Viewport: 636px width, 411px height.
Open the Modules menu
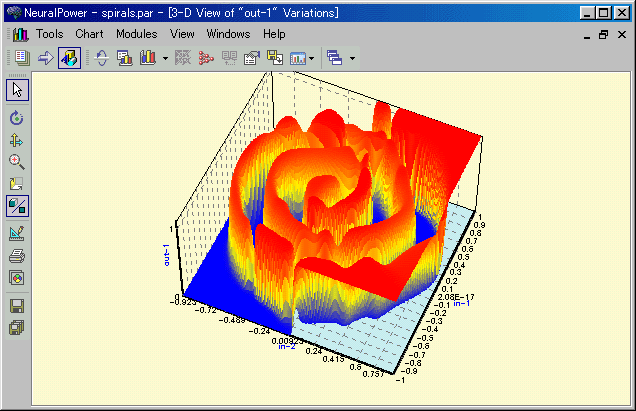(137, 34)
